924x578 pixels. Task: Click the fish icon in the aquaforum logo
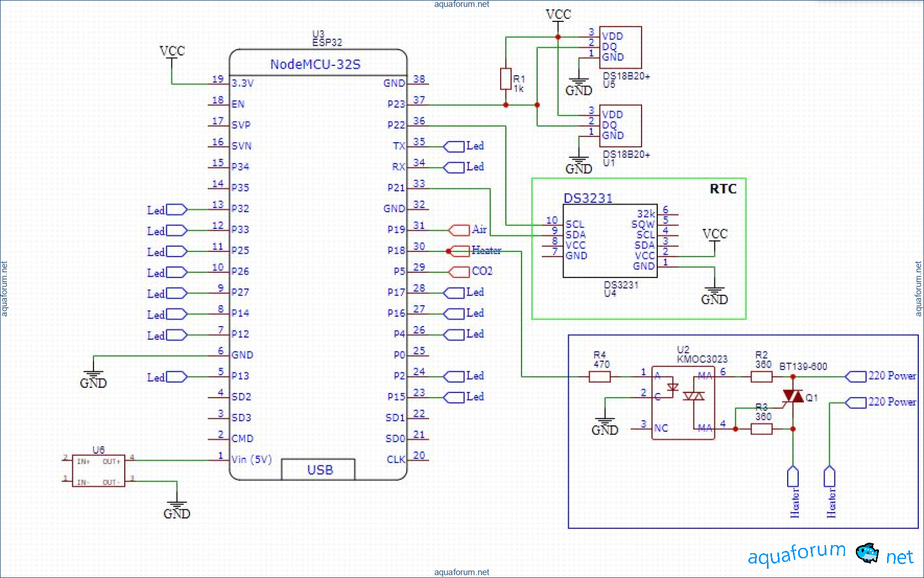point(866,553)
